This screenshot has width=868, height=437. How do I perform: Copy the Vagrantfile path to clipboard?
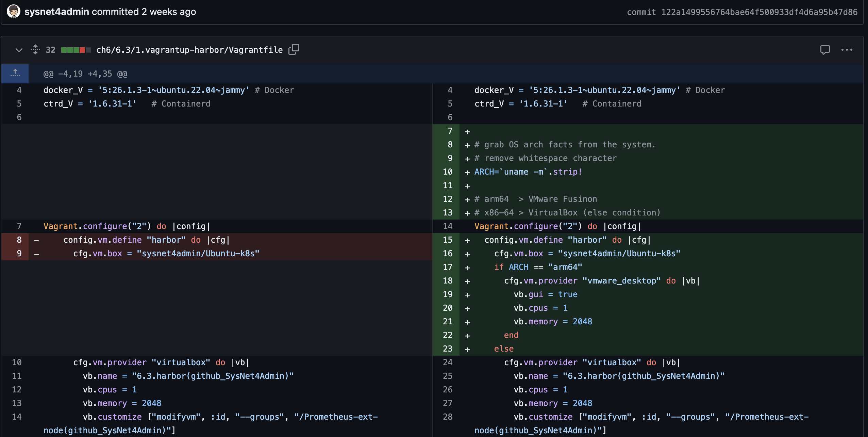[x=294, y=50]
